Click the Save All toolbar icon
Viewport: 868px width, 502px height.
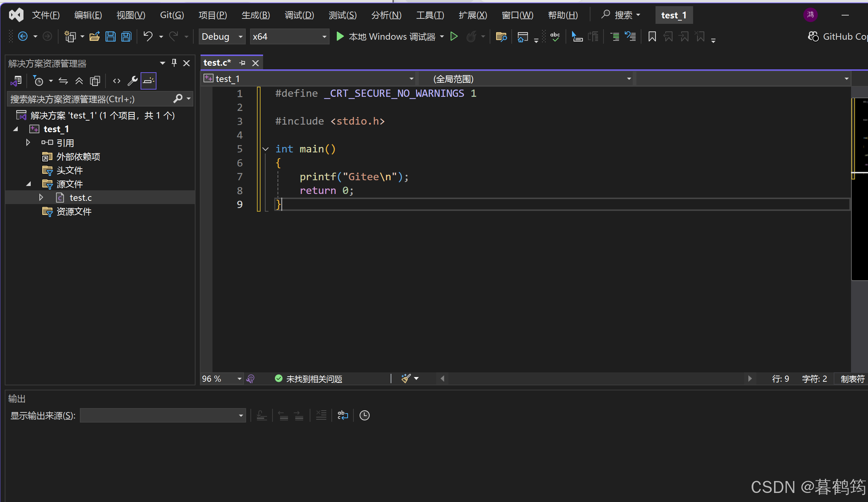tap(126, 36)
